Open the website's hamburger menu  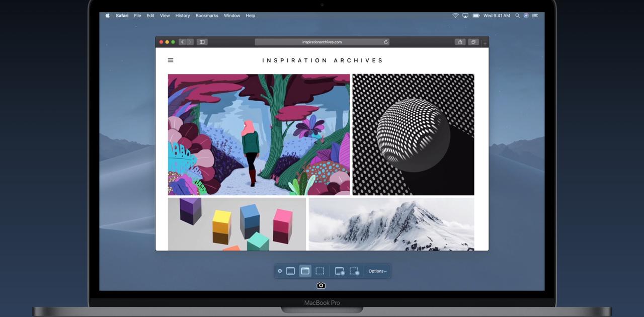pyautogui.click(x=171, y=60)
